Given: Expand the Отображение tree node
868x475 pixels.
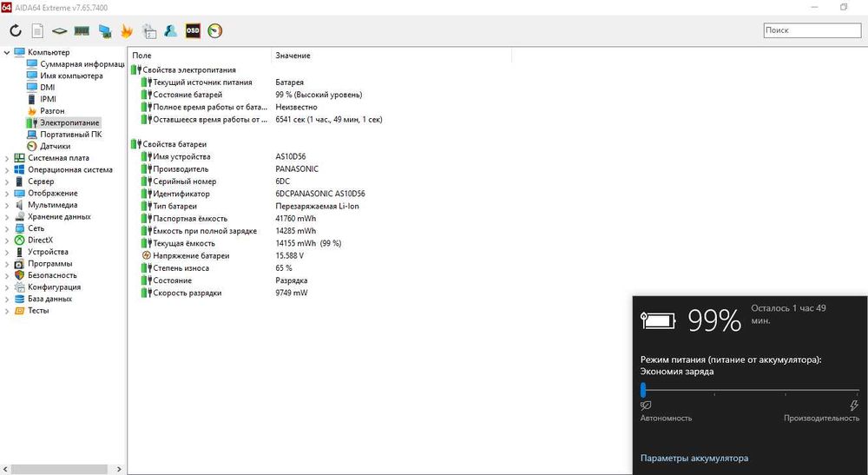Looking at the screenshot, I should (x=7, y=194).
